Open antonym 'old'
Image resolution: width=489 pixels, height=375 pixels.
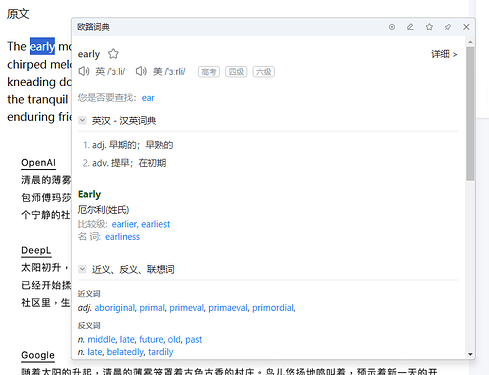tap(174, 339)
